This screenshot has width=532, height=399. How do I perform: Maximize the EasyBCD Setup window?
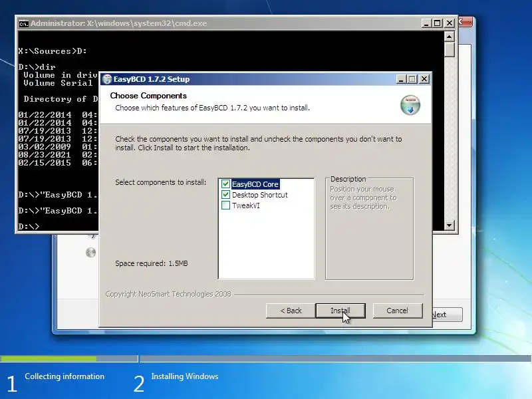[x=412, y=79]
